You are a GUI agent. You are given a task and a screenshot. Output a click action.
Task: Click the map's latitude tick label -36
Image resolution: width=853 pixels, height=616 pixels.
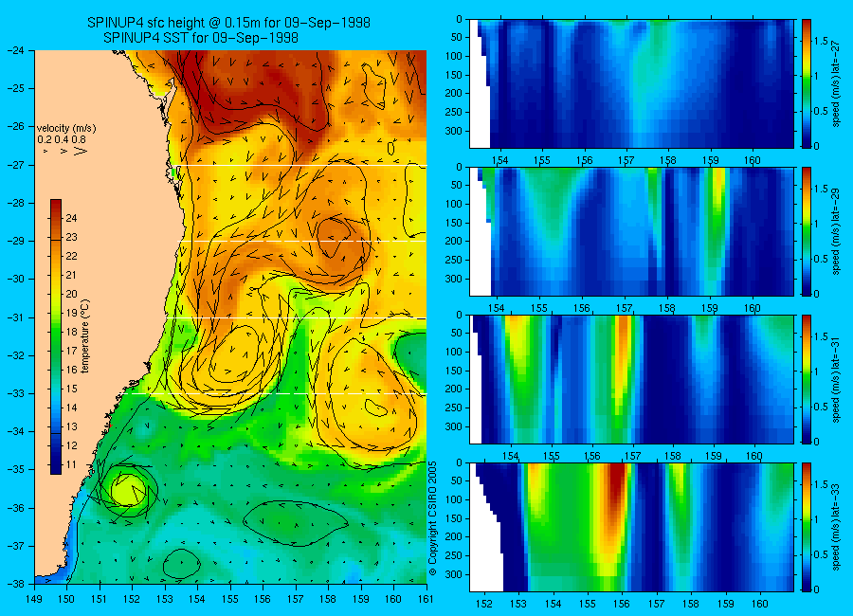[16, 508]
